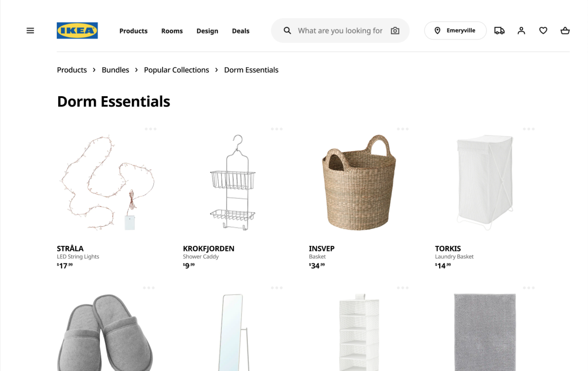Open the account profile icon

tap(521, 31)
